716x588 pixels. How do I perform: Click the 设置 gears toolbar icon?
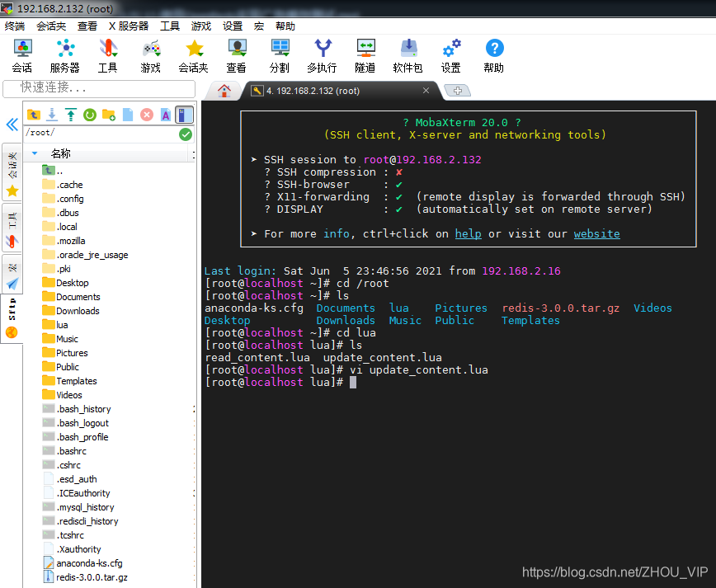tap(451, 56)
